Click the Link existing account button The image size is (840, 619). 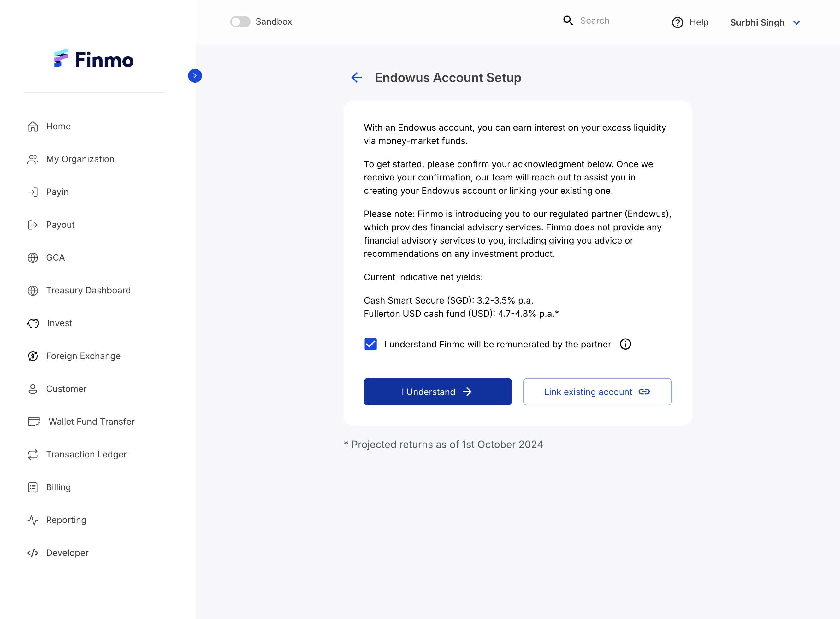tap(597, 392)
